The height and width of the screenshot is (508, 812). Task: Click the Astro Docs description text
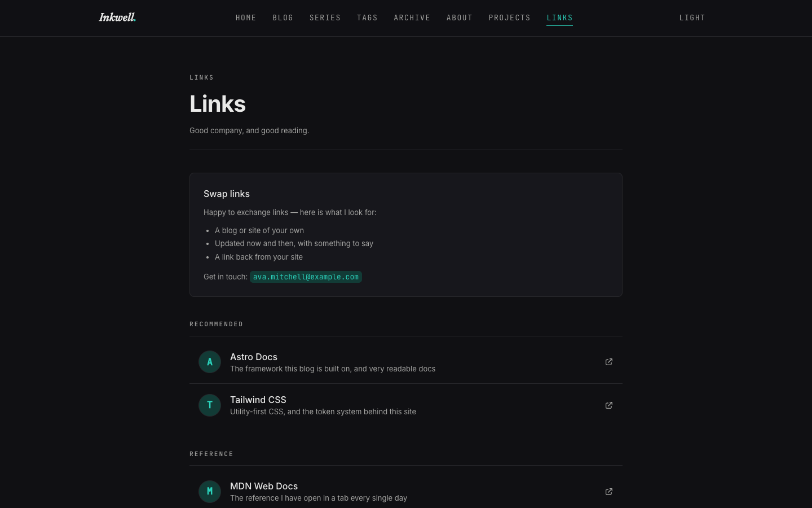[x=333, y=369]
